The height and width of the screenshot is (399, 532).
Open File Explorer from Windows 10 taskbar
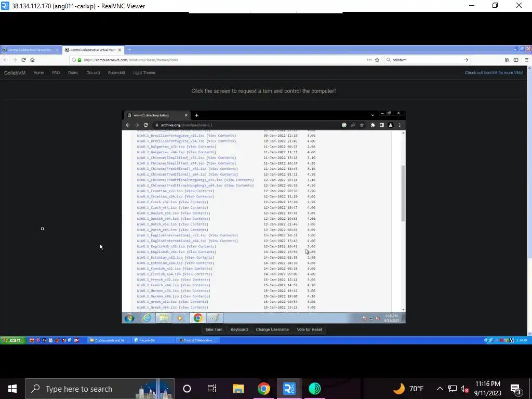pos(238,389)
